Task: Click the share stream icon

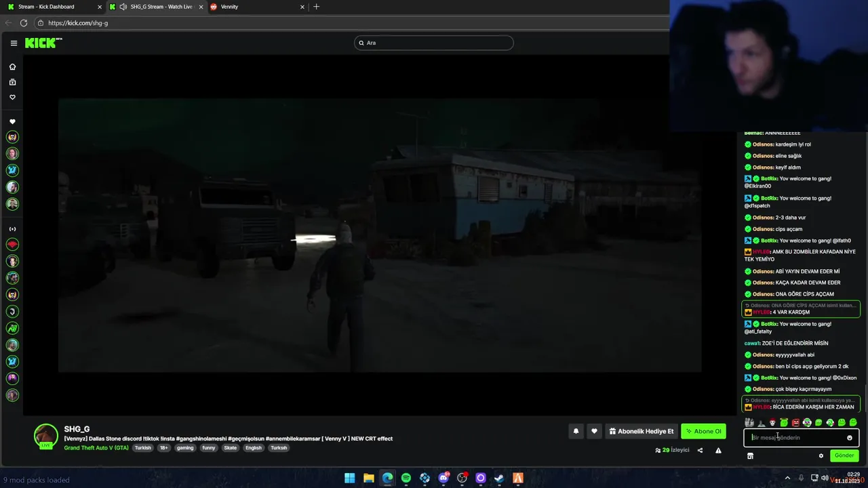Action: tap(700, 450)
